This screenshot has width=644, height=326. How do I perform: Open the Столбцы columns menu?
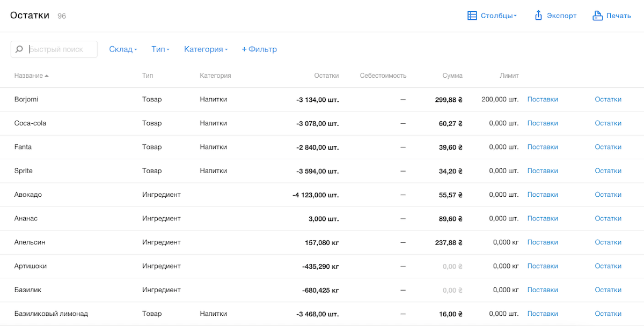tap(498, 16)
